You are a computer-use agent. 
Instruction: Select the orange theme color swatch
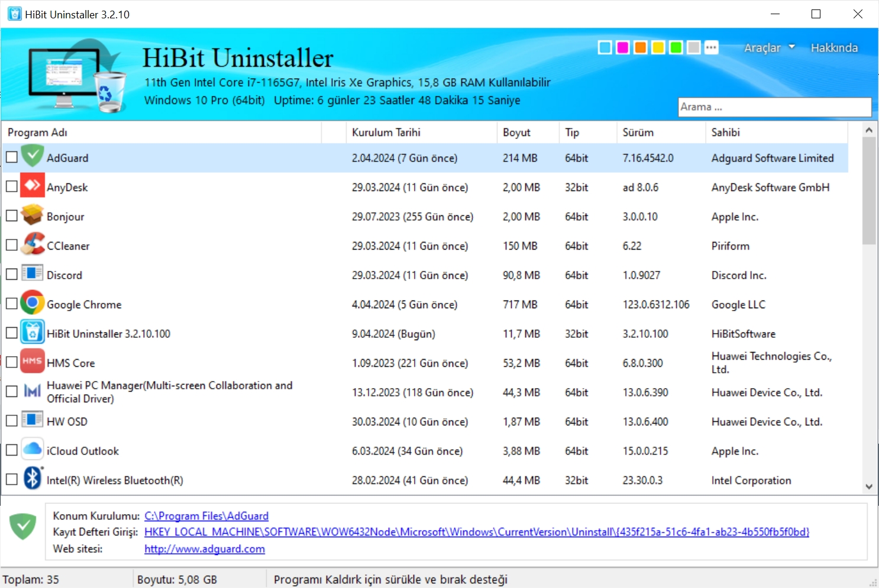tap(641, 47)
